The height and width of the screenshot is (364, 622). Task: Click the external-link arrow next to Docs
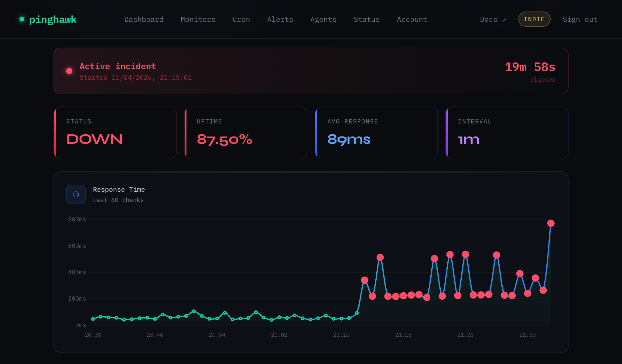coord(504,19)
